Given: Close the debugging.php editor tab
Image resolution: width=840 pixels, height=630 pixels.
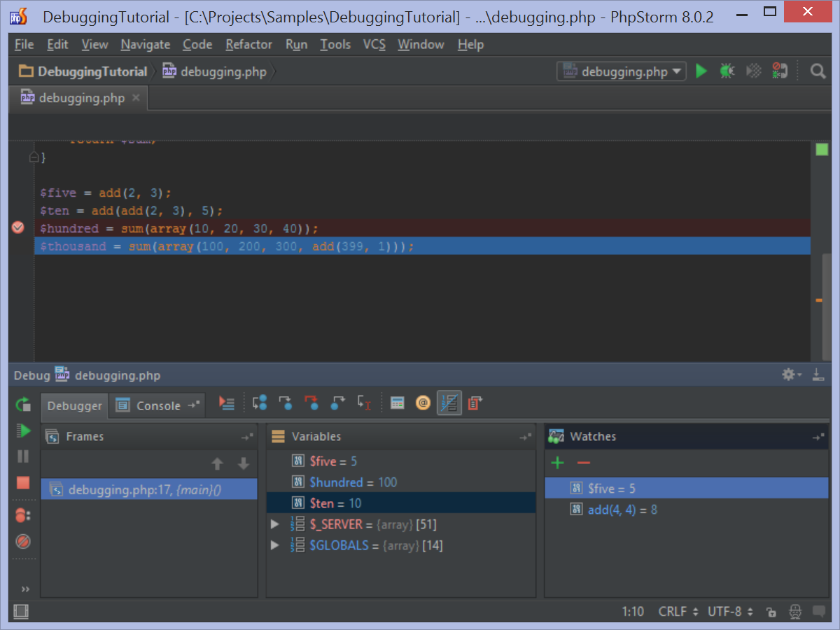Looking at the screenshot, I should [136, 97].
